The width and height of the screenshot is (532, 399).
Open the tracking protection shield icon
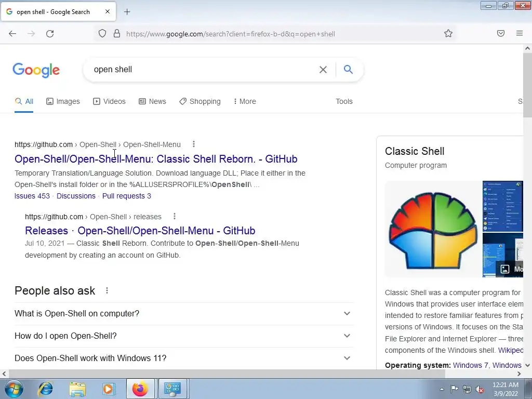coord(102,34)
